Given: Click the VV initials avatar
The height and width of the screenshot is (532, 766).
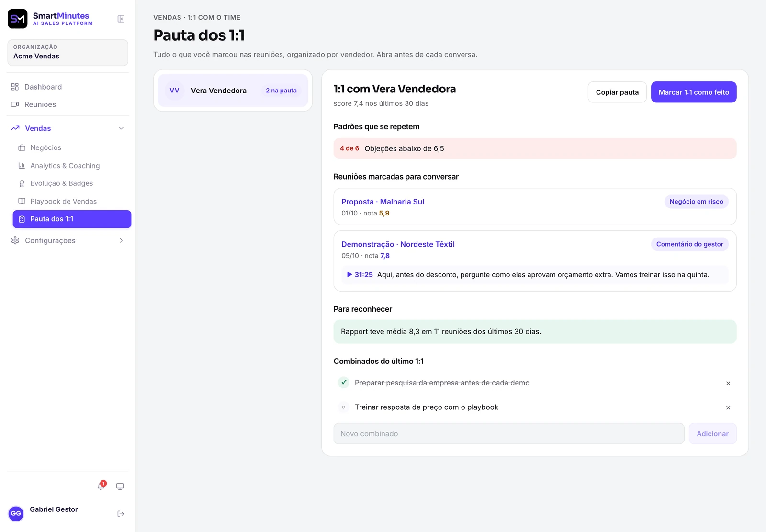Looking at the screenshot, I should 174,91.
